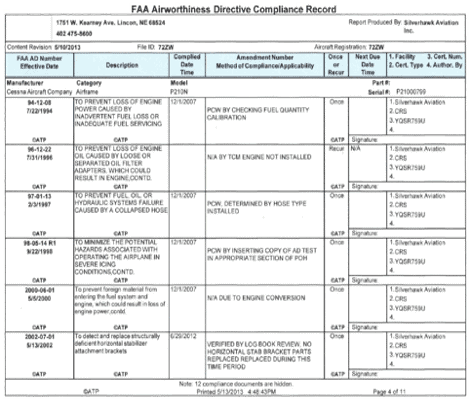The height and width of the screenshot is (400, 471).
Task: Click AD number 2000-06-01 entry
Action: click(x=39, y=290)
